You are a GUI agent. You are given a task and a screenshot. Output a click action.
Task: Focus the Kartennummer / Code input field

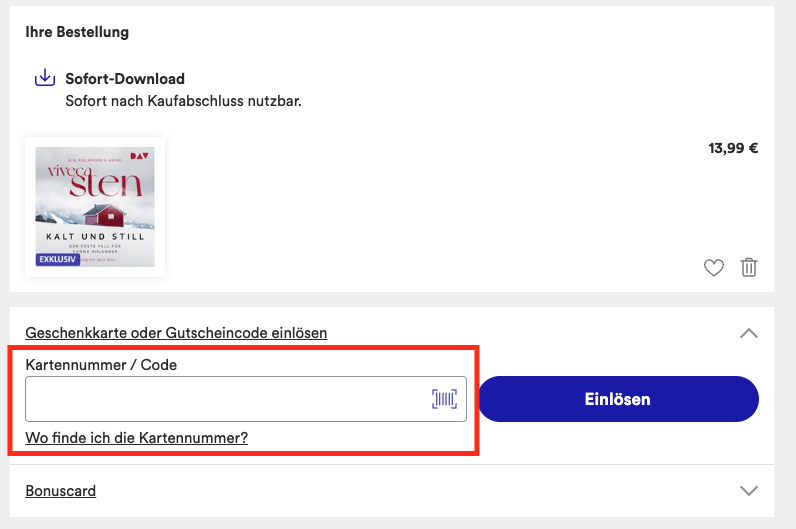(246, 399)
